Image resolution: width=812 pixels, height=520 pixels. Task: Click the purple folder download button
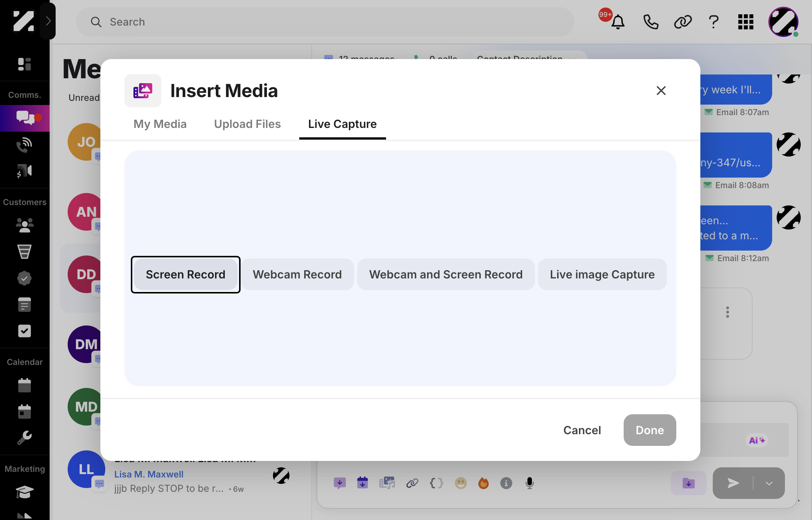coord(689,483)
